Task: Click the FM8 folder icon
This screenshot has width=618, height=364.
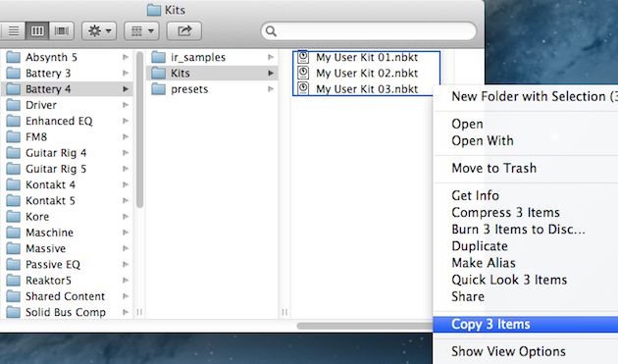Action: click(14, 136)
